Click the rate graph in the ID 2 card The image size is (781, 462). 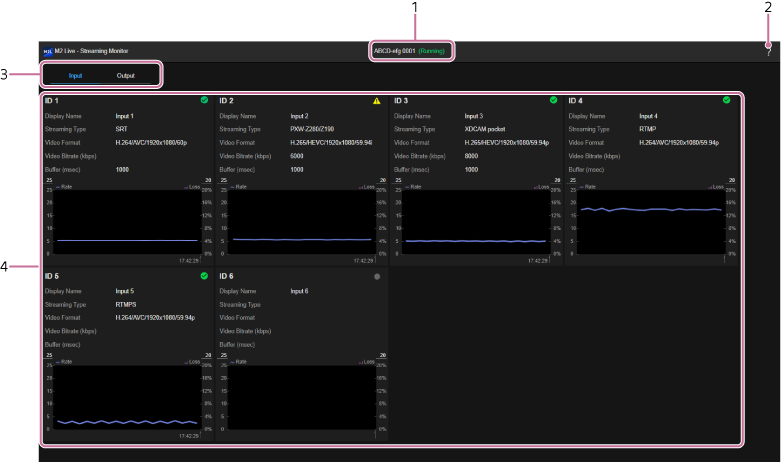302,222
